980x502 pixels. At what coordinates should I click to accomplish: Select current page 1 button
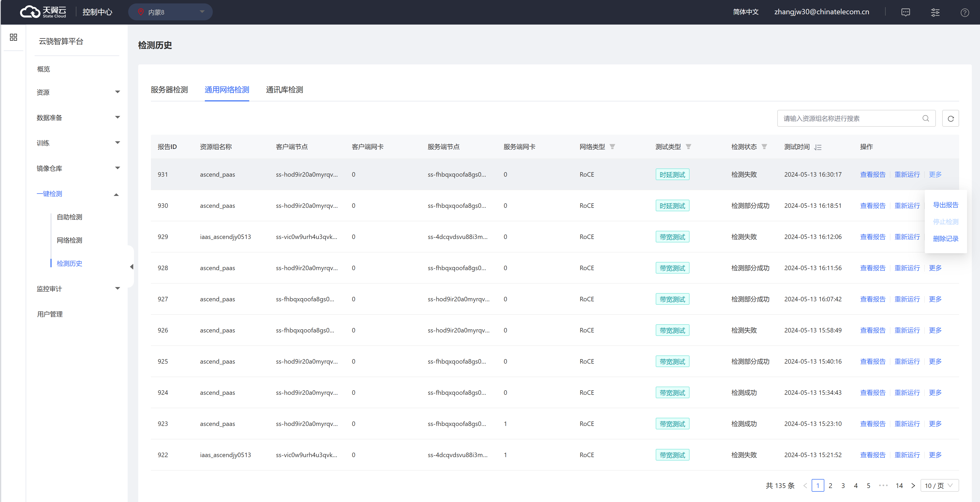817,486
